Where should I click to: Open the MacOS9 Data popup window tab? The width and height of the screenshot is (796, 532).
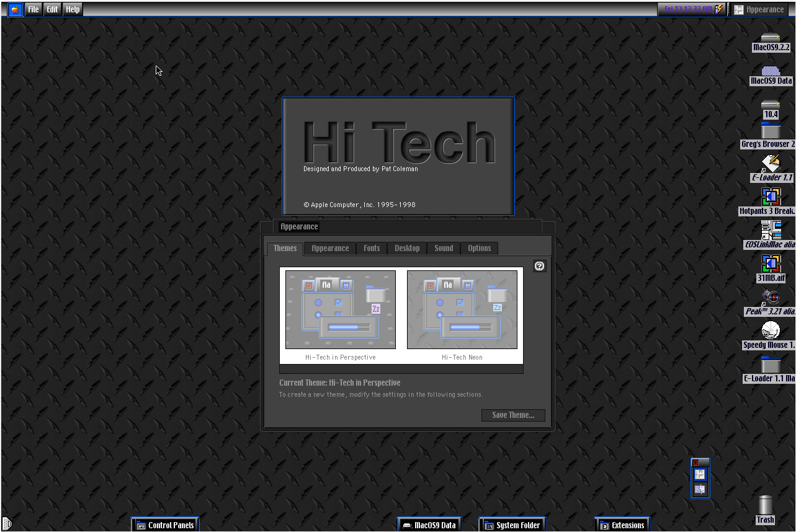[429, 525]
